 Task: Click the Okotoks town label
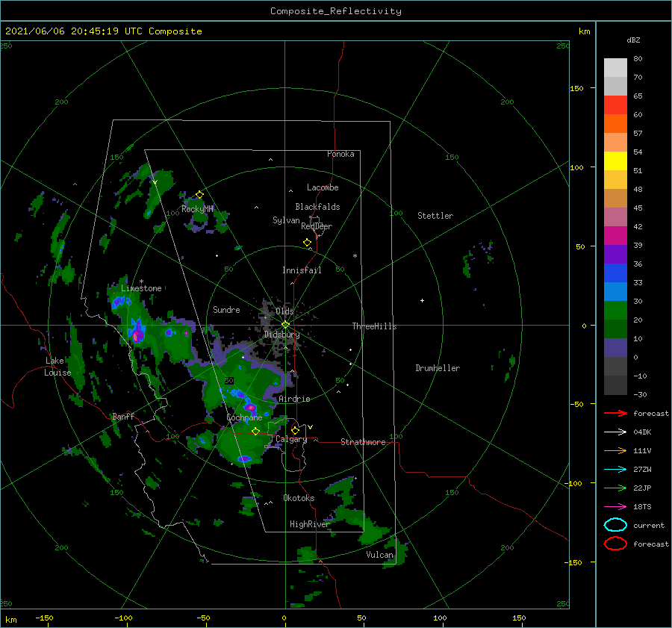[299, 498]
